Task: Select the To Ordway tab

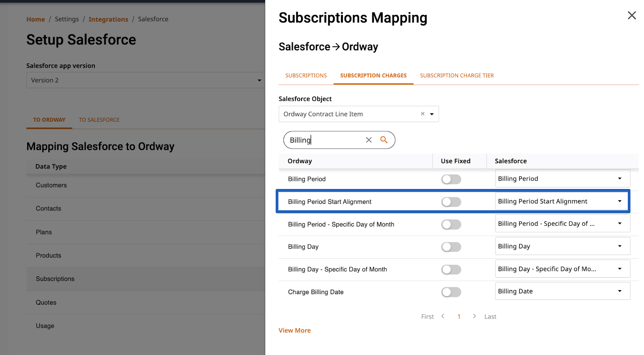Action: click(x=49, y=120)
